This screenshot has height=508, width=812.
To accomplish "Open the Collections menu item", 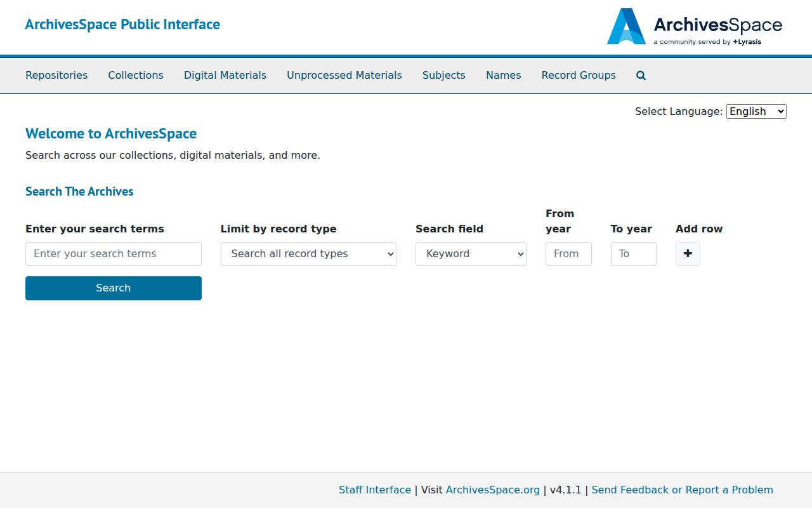I will click(x=136, y=75).
